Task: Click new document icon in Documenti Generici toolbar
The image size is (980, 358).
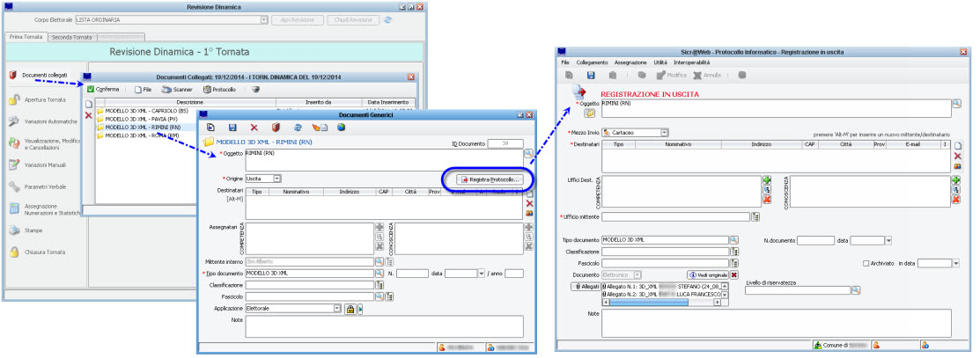Action: point(210,128)
